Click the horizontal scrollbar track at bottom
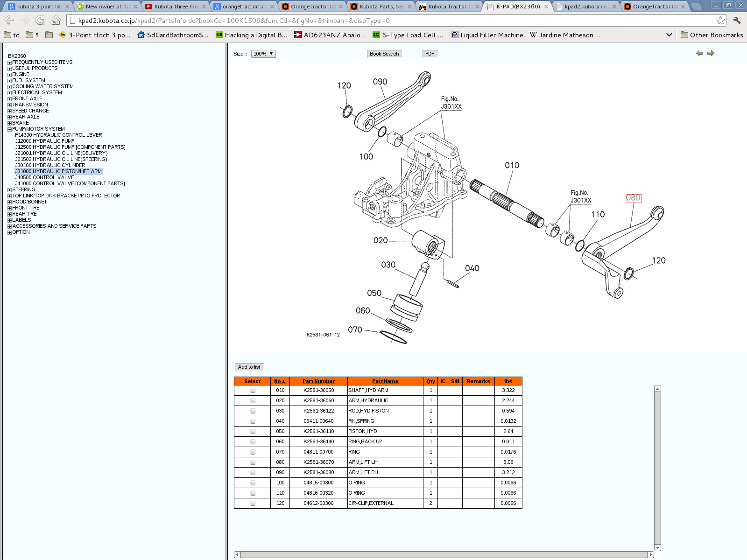Screen dimensions: 747x560 click(x=444, y=554)
